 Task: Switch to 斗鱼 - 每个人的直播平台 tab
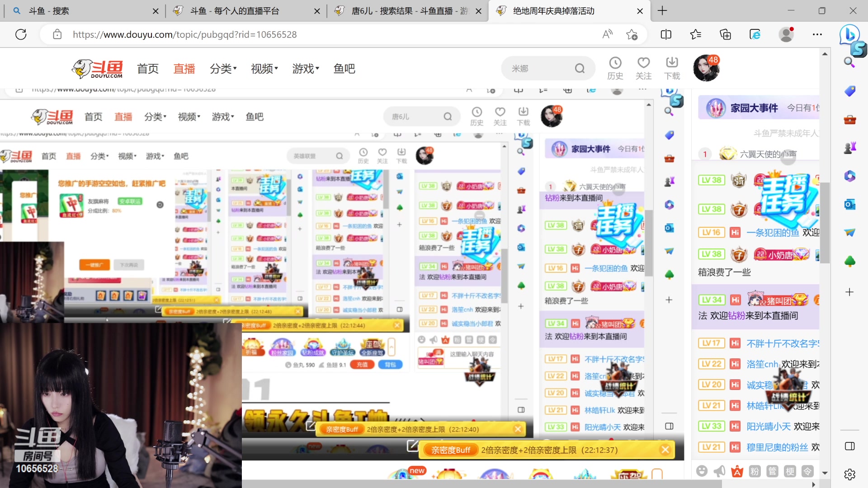[x=246, y=11]
